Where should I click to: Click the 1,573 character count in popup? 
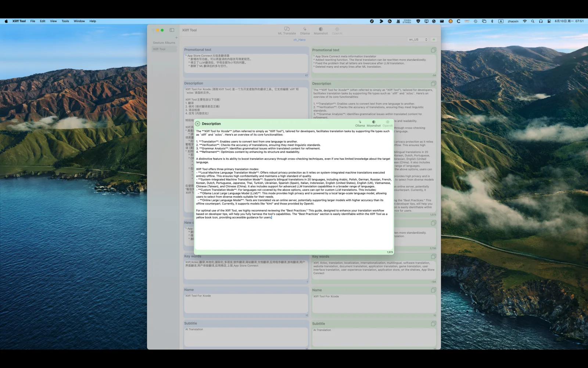click(390, 252)
